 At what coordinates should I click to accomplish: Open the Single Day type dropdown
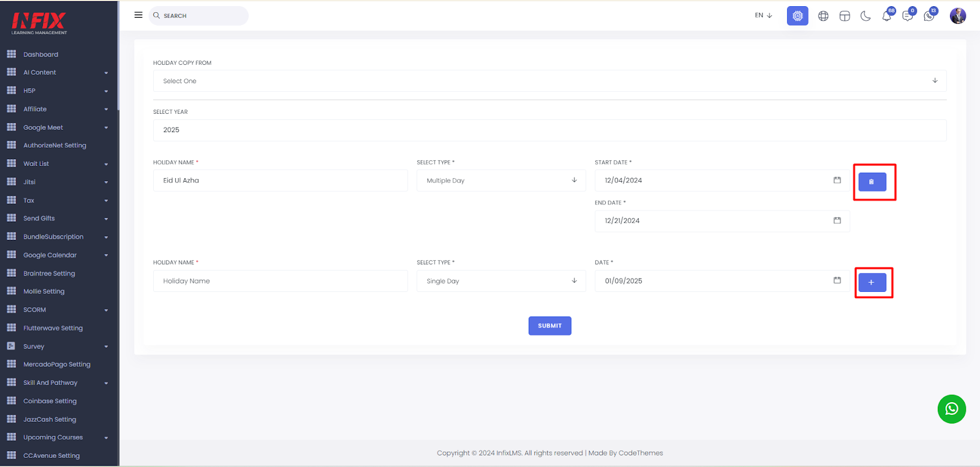click(501, 281)
